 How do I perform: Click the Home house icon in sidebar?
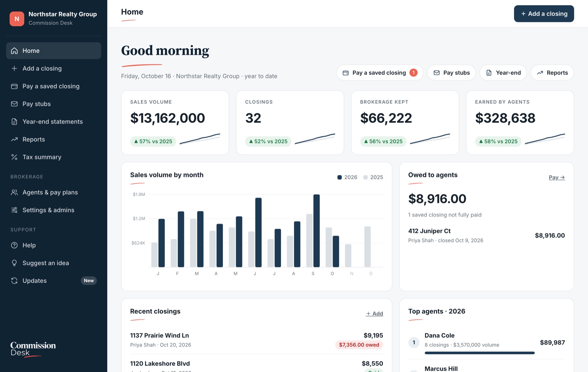(14, 51)
